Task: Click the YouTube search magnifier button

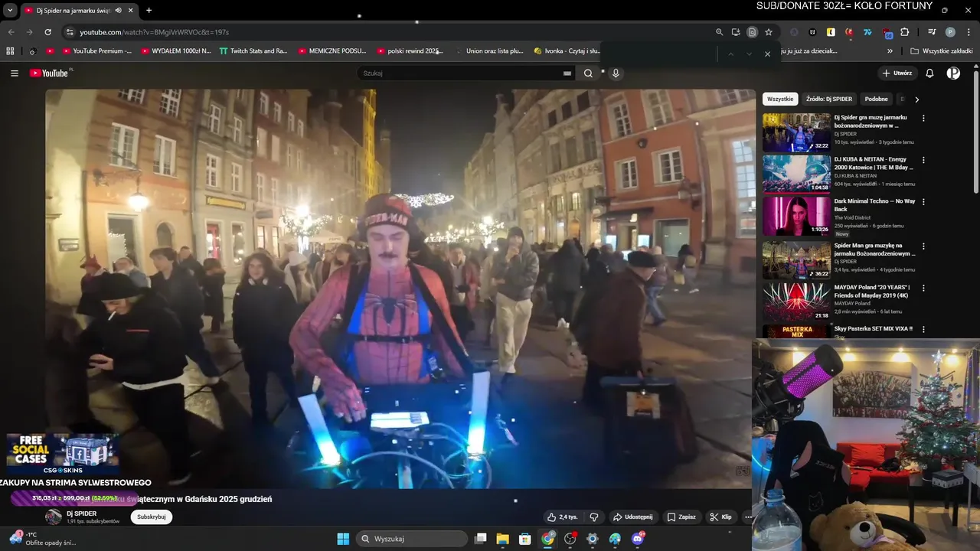Action: click(588, 73)
